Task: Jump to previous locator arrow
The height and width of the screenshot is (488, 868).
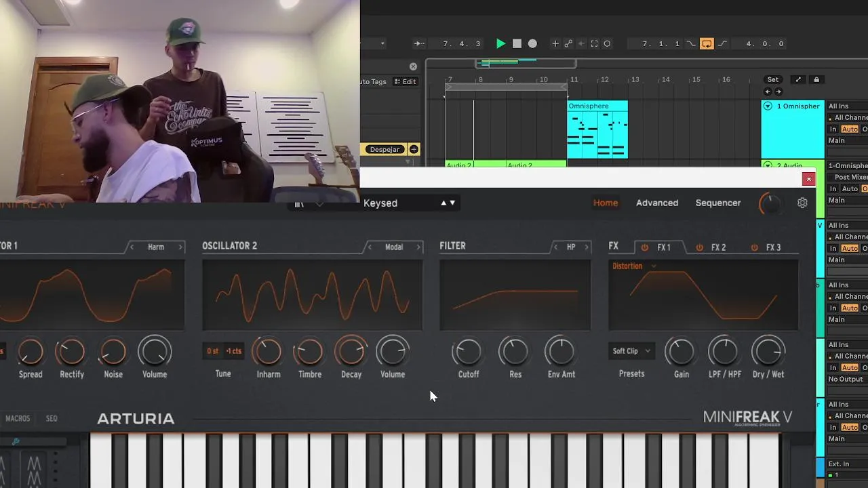Action: pyautogui.click(x=768, y=91)
